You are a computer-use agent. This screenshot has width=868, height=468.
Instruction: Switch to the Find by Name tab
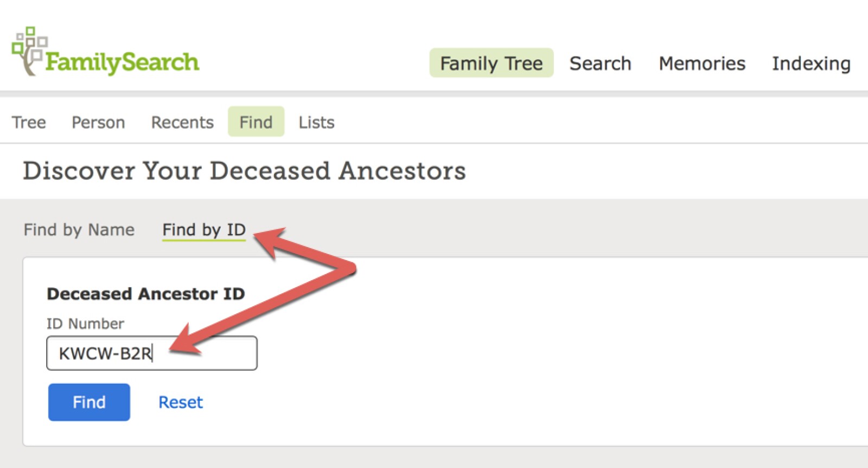click(x=79, y=229)
